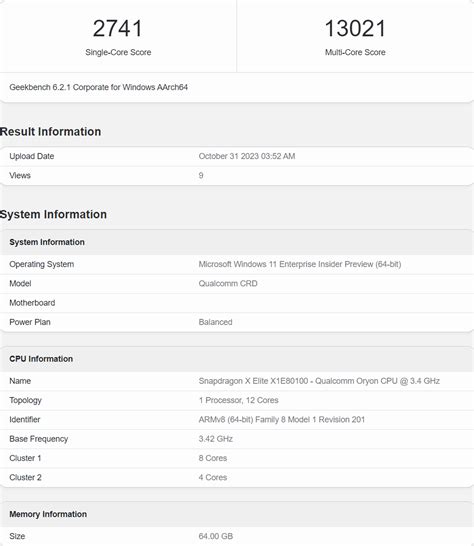The height and width of the screenshot is (546, 474).
Task: Select the Operating System value Windows 11 Enterprise
Action: click(300, 264)
